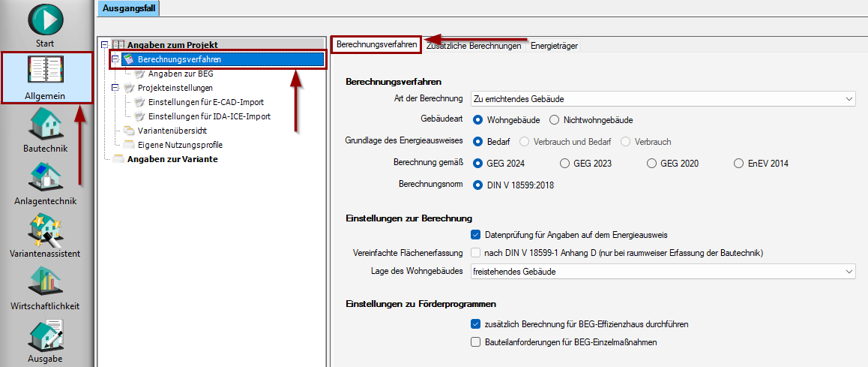Toggle Datenprüfung für Energieausweis checkbox
868x367 pixels.
pyautogui.click(x=475, y=234)
